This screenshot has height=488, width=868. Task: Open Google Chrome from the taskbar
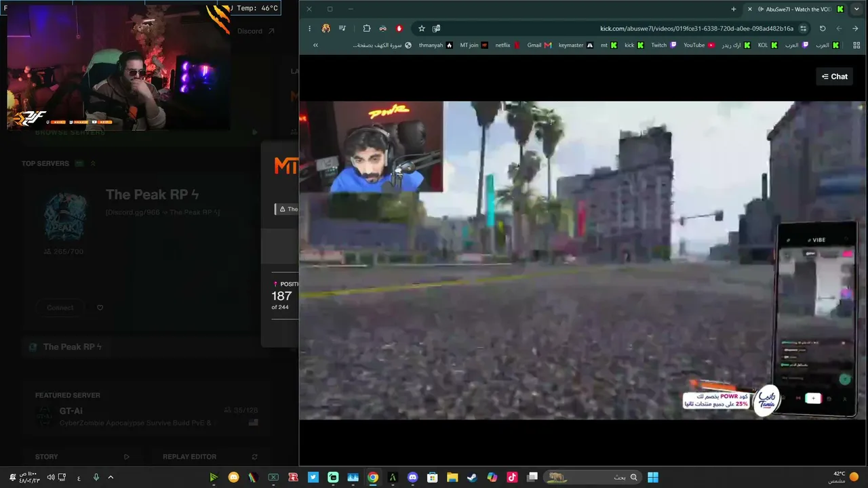coord(373,477)
